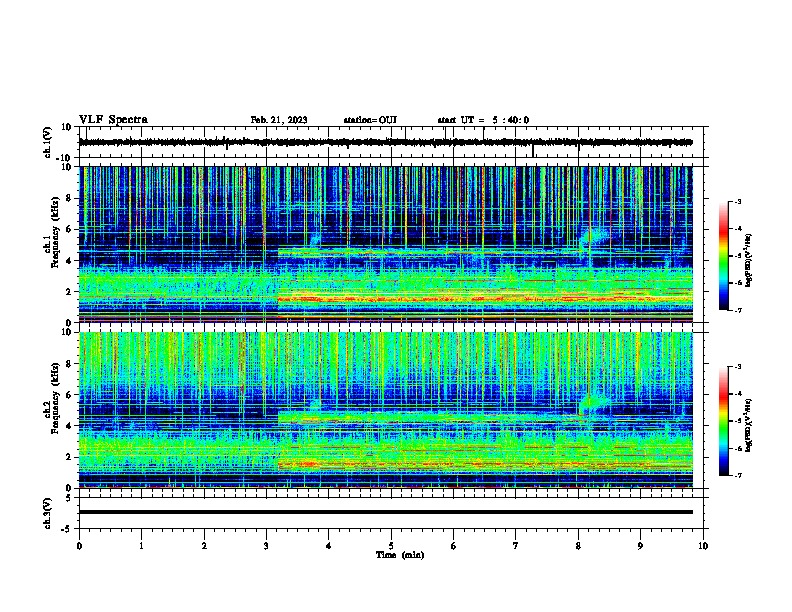Click the time axis tick label "3"

[266, 546]
